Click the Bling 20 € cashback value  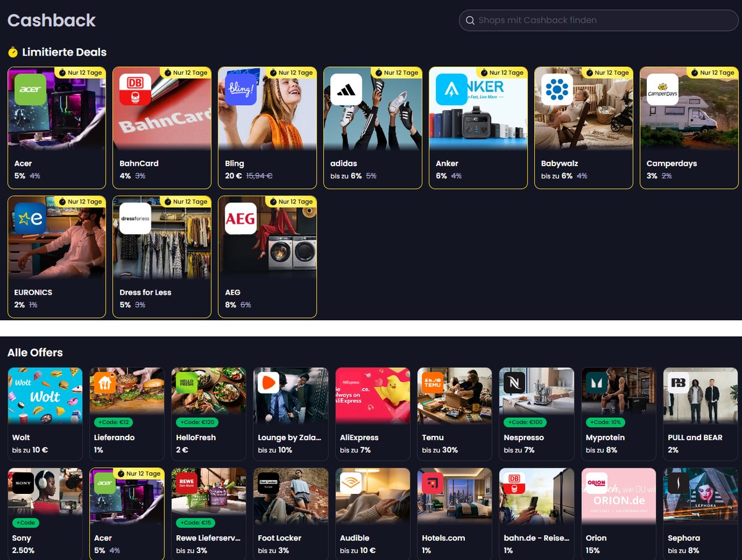(x=234, y=176)
